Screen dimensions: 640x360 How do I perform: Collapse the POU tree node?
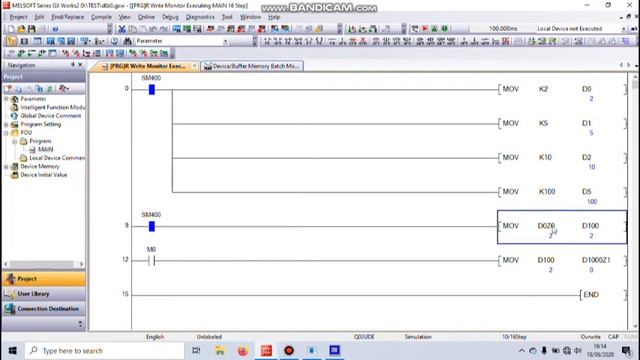click(6, 133)
